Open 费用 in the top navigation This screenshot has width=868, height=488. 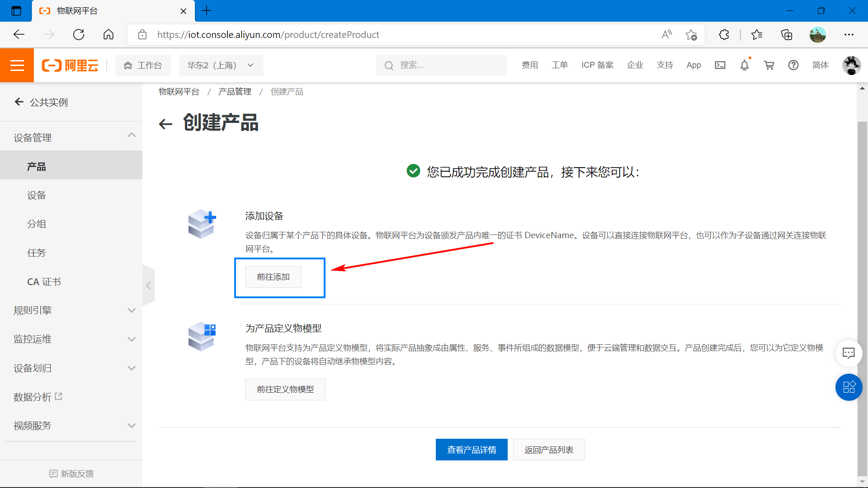tap(530, 66)
